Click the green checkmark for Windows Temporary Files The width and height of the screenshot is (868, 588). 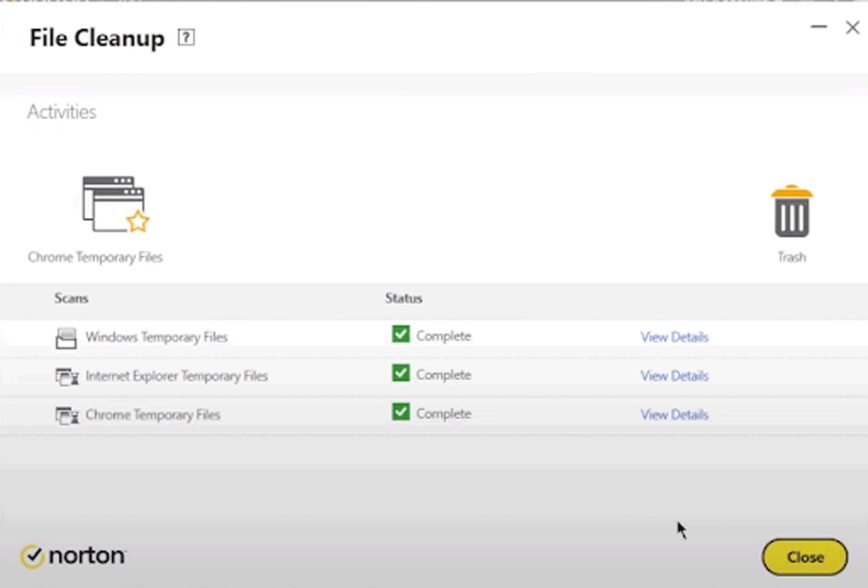[x=401, y=334]
